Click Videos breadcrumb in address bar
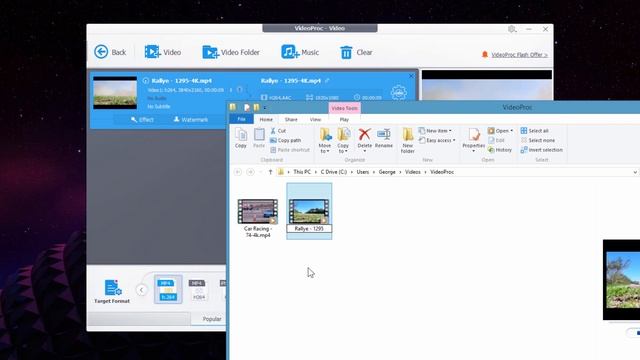This screenshot has width=640, height=360. 413,172
